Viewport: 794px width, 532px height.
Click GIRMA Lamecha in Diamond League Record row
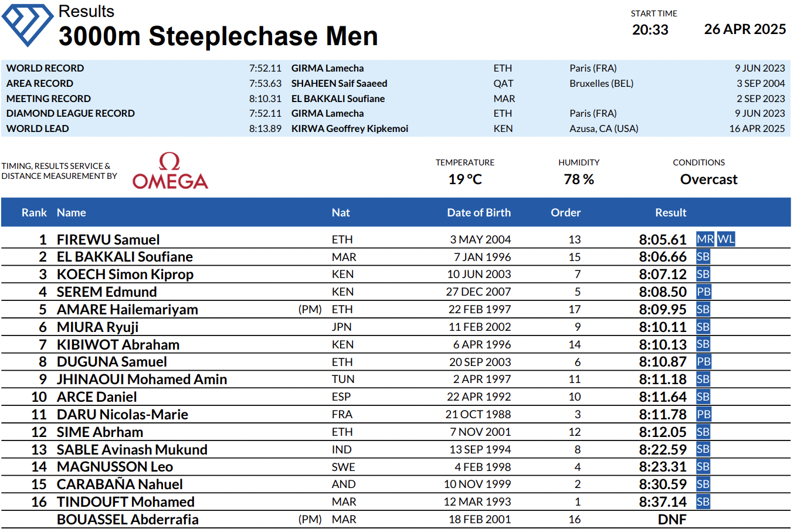click(327, 113)
